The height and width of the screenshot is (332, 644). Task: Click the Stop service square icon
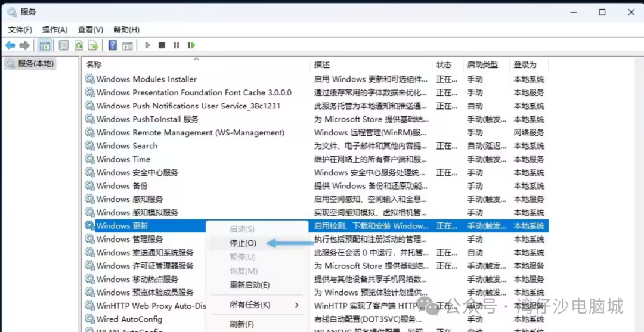(162, 45)
